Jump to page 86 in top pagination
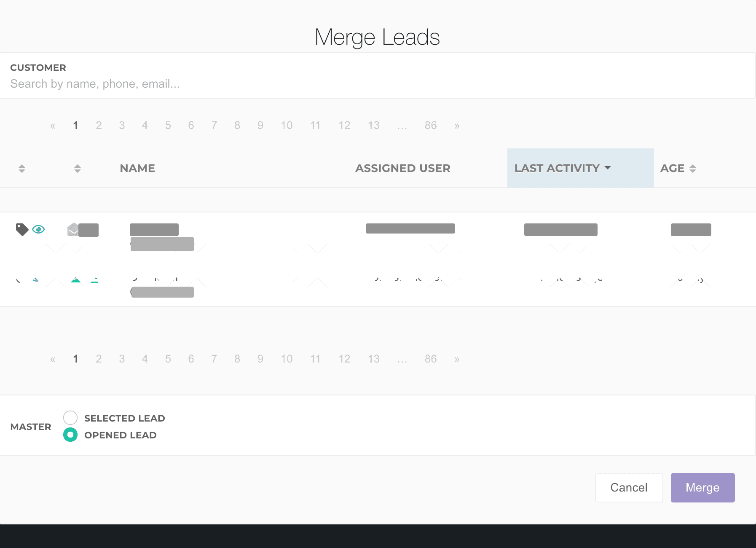This screenshot has height=548, width=756. coord(430,126)
